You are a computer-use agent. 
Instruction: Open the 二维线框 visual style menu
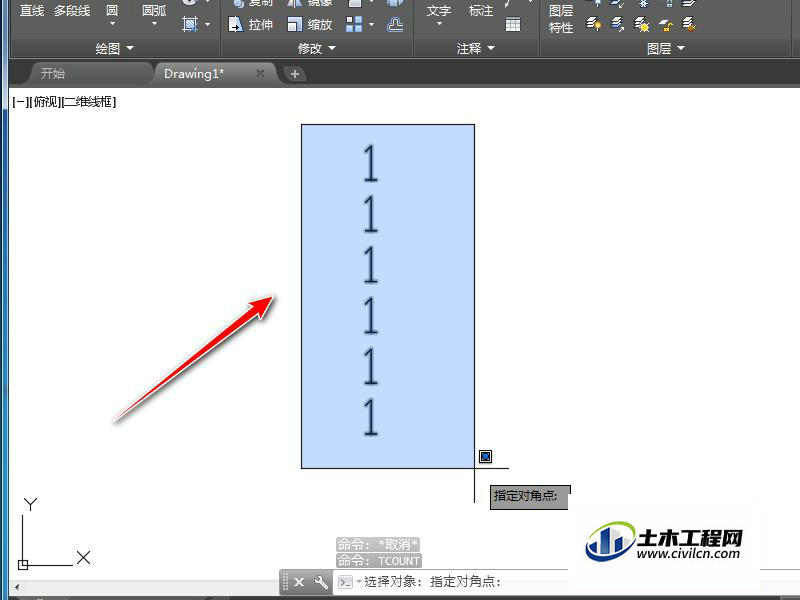tap(89, 102)
